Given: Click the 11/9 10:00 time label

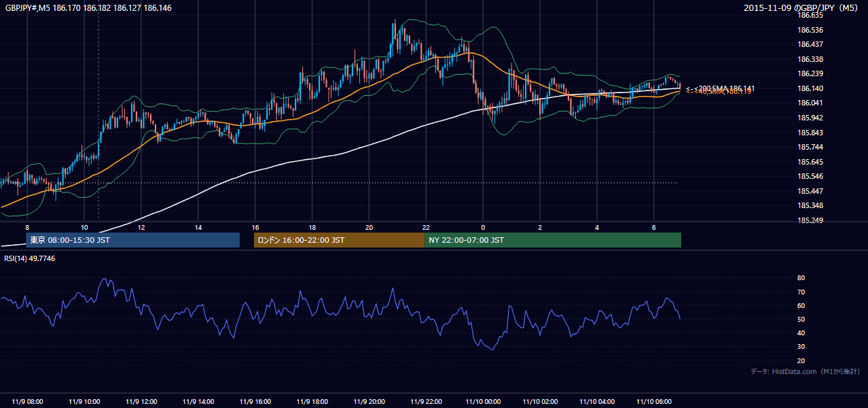Looking at the screenshot, I should [x=84, y=401].
